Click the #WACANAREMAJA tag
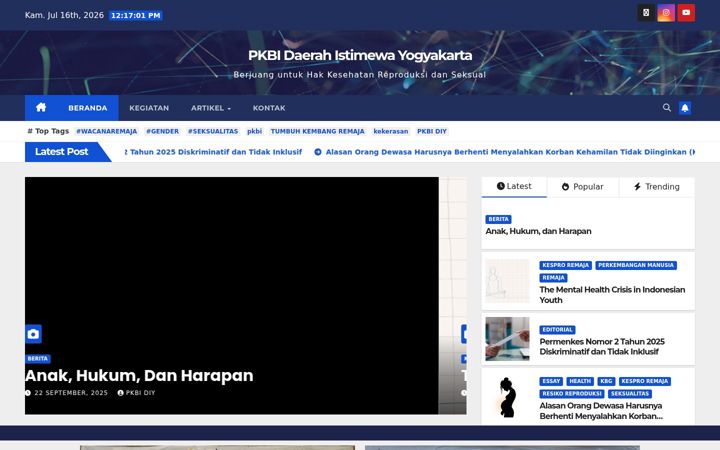The image size is (720, 450). pyautogui.click(x=107, y=131)
